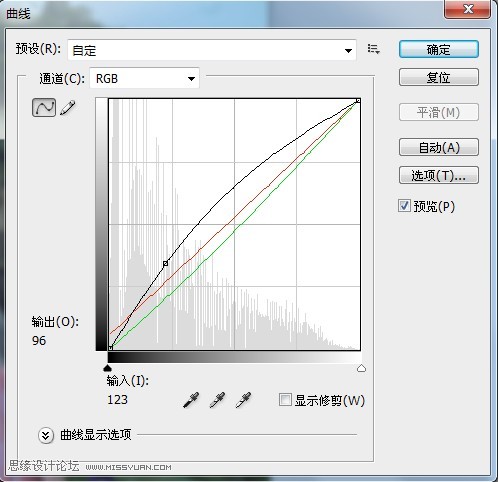498x482 pixels.
Task: Open the 通道(C) RGB channel dropdown
Action: pyautogui.click(x=144, y=78)
